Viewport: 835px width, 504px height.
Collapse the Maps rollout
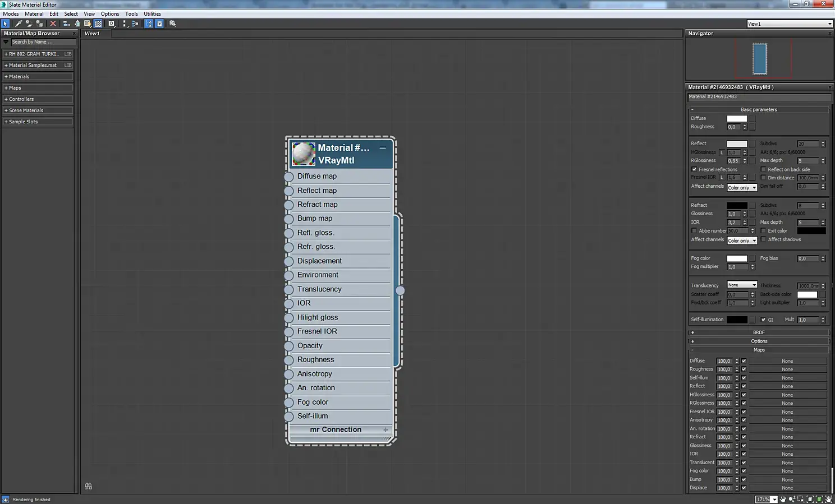coord(759,350)
